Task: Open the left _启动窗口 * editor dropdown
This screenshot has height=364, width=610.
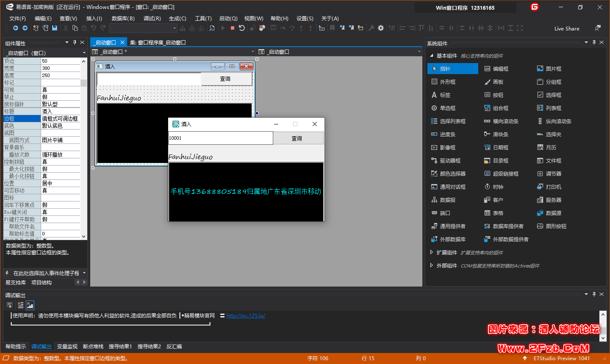Action: [x=253, y=52]
